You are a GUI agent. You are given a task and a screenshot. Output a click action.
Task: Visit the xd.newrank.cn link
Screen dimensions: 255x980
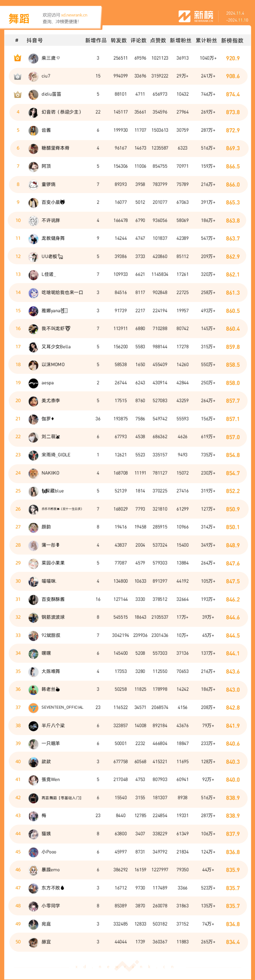[74, 15]
